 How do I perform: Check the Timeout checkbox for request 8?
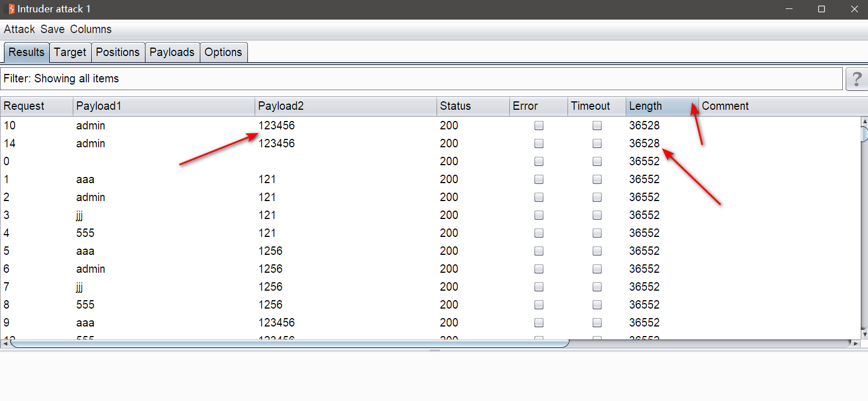pos(597,305)
